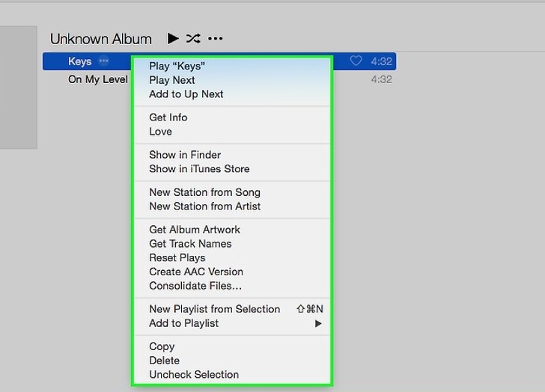The image size is (545, 392).
Task: Choose Delete in the context menu
Action: coord(232,361)
